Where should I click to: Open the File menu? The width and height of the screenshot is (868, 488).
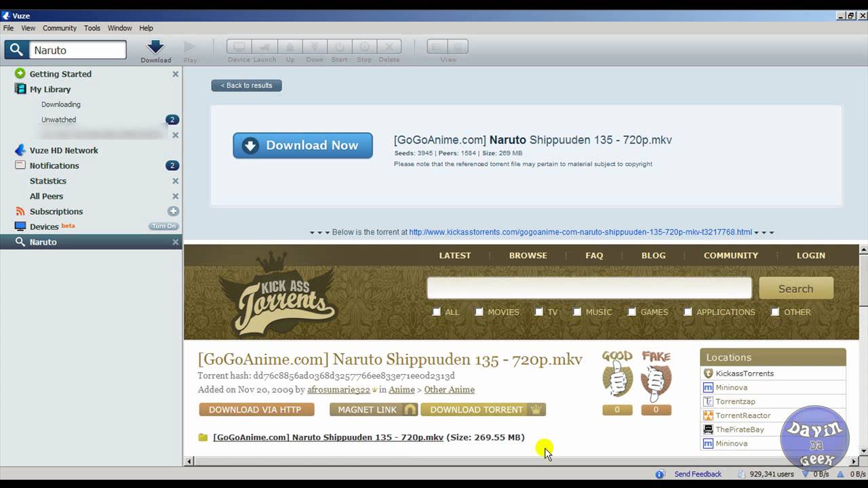click(8, 28)
